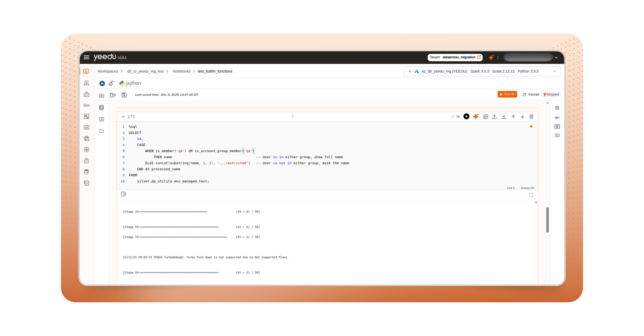Open the account dropdown at top right

pyautogui.click(x=556, y=57)
